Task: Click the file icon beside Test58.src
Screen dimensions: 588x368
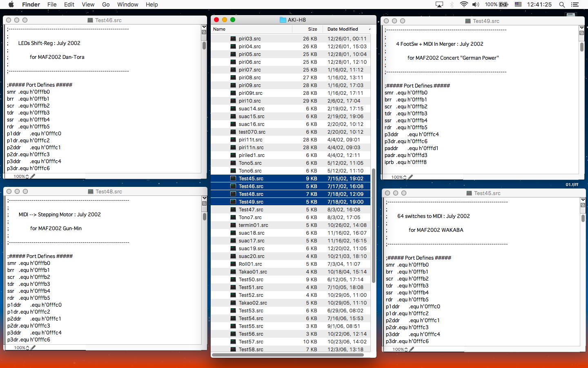Action: coord(233,349)
